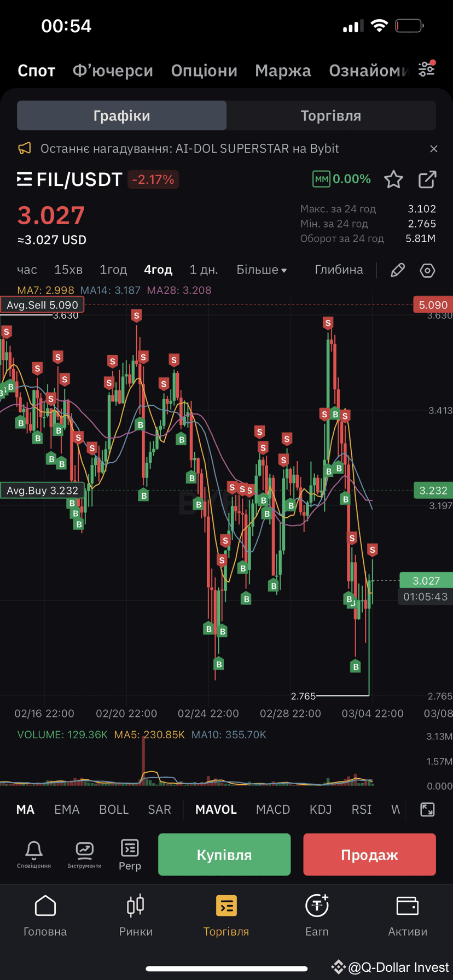Tap the red Продаж sell button
Image resolution: width=453 pixels, height=980 pixels.
(x=370, y=855)
